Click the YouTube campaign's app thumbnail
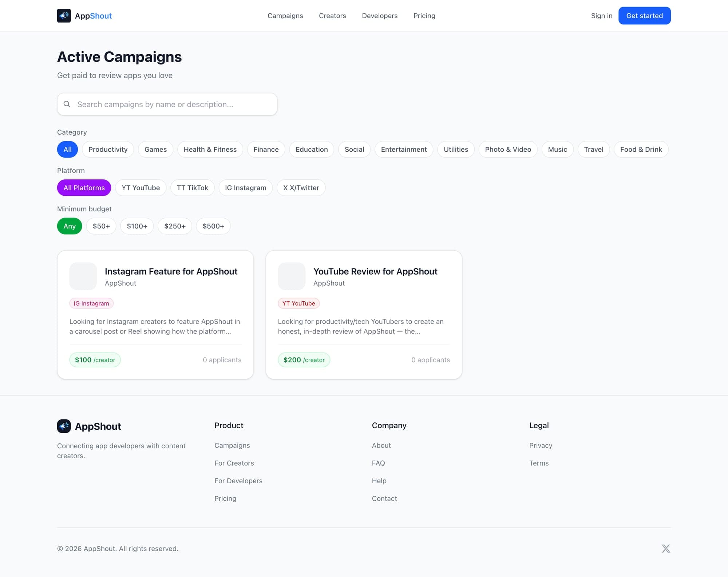The height and width of the screenshot is (577, 728). point(291,276)
